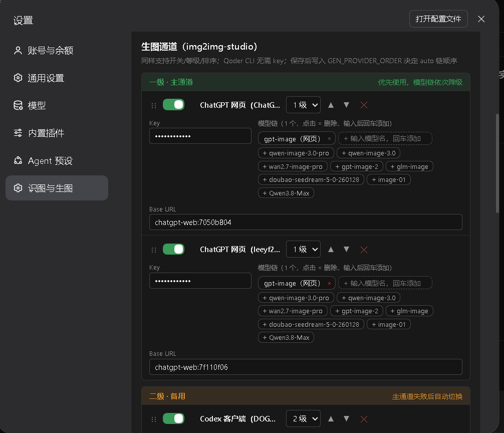504x433 pixels.
Task: Move Codex 客户端 channel down
Action: pyautogui.click(x=347, y=418)
